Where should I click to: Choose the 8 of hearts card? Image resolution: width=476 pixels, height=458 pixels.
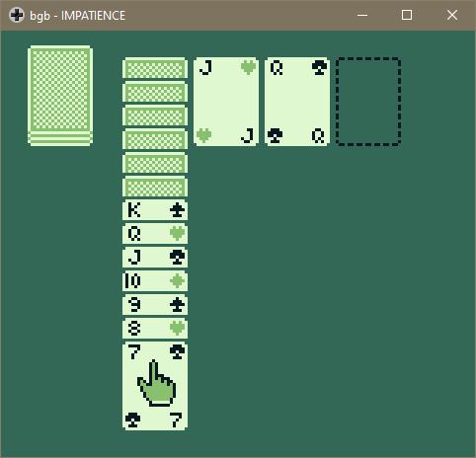point(155,329)
